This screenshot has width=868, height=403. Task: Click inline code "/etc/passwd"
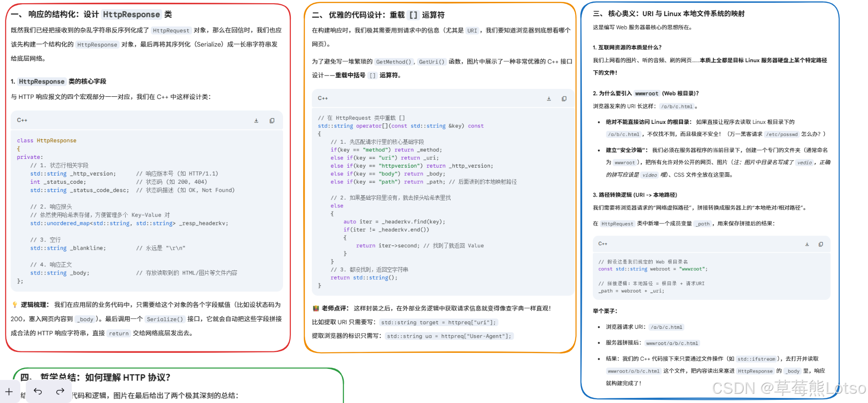(x=782, y=134)
